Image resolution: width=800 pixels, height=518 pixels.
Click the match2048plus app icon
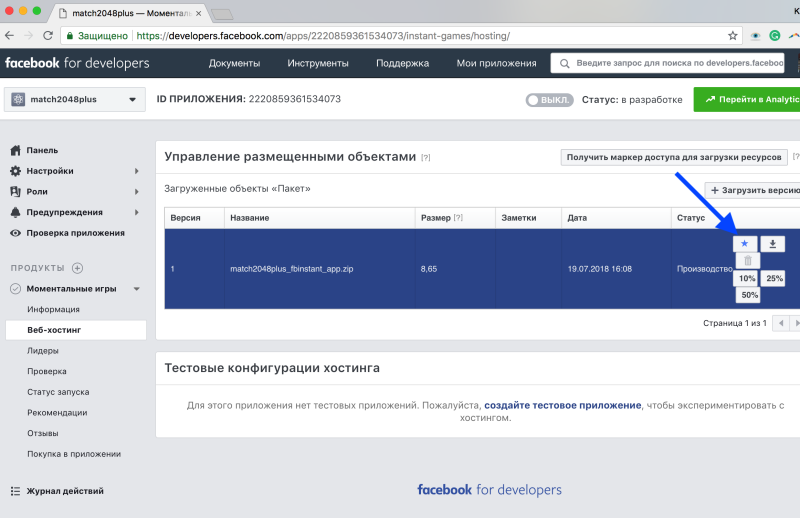[x=18, y=99]
